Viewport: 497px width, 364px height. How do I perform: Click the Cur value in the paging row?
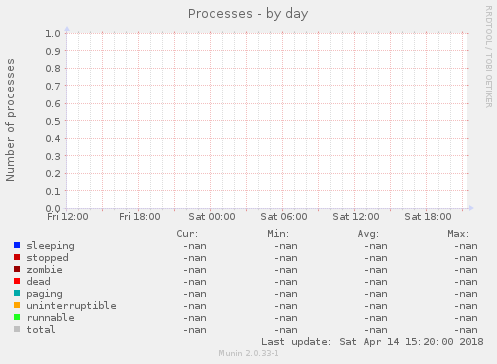(x=195, y=294)
